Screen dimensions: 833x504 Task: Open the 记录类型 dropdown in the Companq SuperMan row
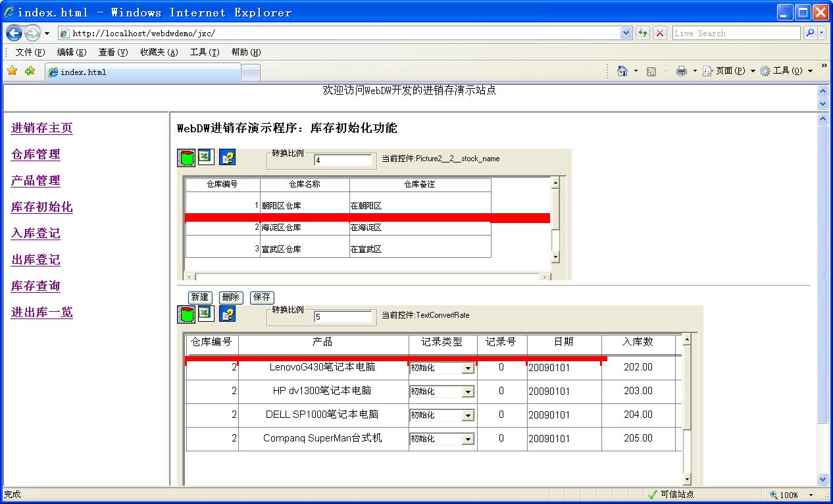point(468,440)
